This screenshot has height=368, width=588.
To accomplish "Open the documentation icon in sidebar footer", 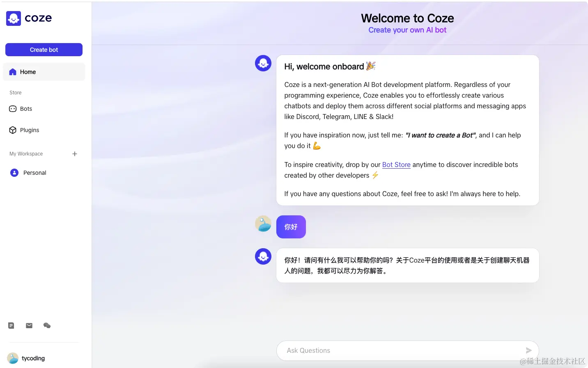I will (x=11, y=325).
